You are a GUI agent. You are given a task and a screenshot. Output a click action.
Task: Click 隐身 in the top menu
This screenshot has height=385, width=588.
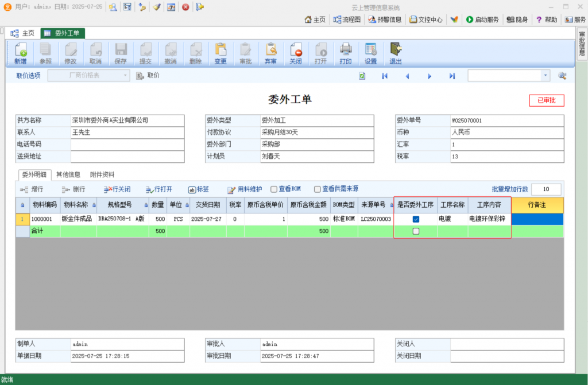517,20
